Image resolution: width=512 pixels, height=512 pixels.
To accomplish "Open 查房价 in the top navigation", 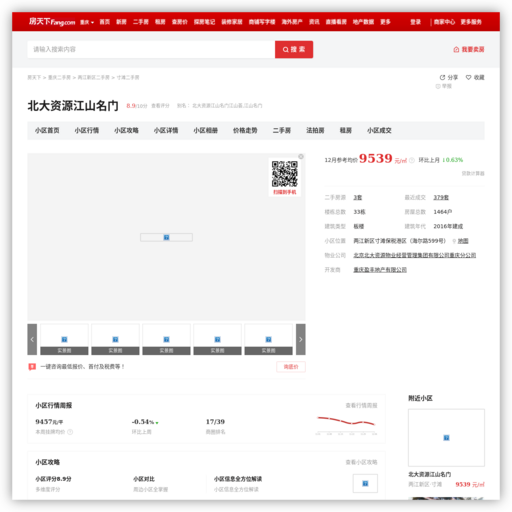I will [180, 22].
